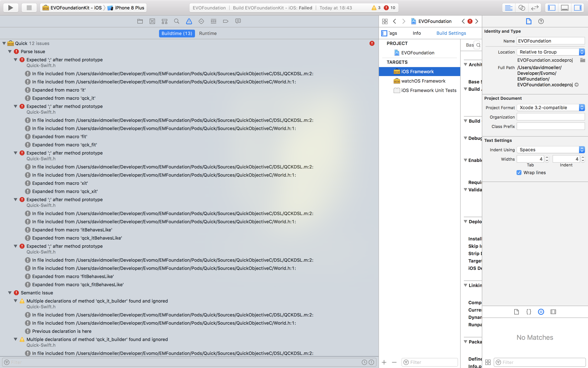Select the Issue navigator warning icon
Viewport: 588px width, 368px height.
189,21
